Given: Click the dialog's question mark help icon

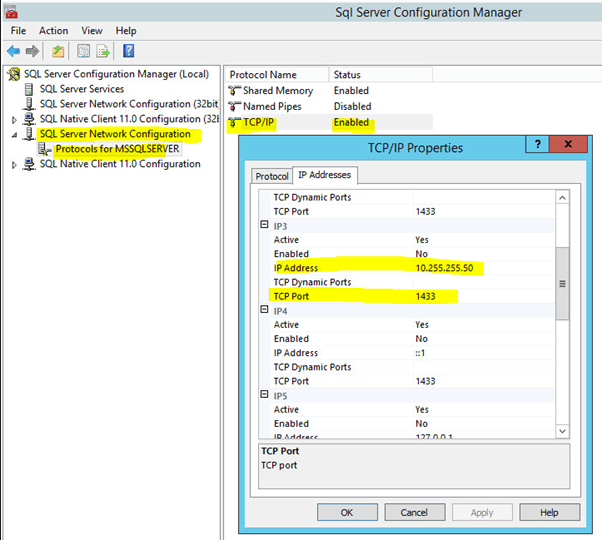Looking at the screenshot, I should coord(538,146).
